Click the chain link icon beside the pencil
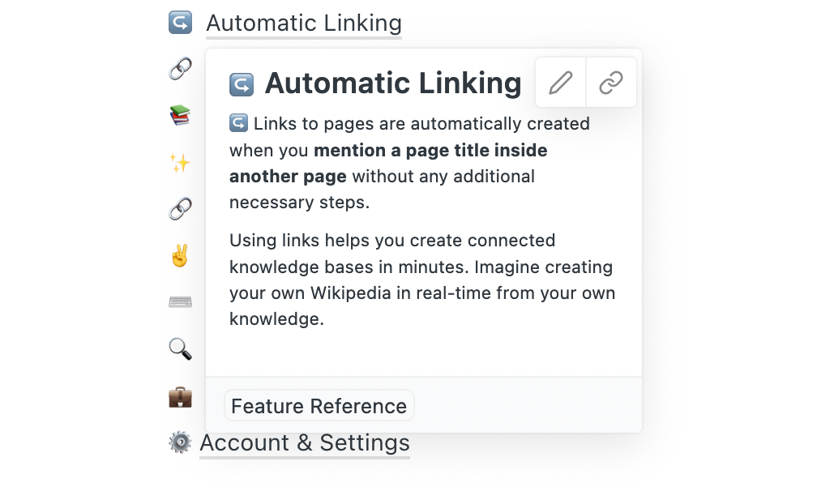Image resolution: width=817 pixels, height=504 pixels. tap(610, 83)
